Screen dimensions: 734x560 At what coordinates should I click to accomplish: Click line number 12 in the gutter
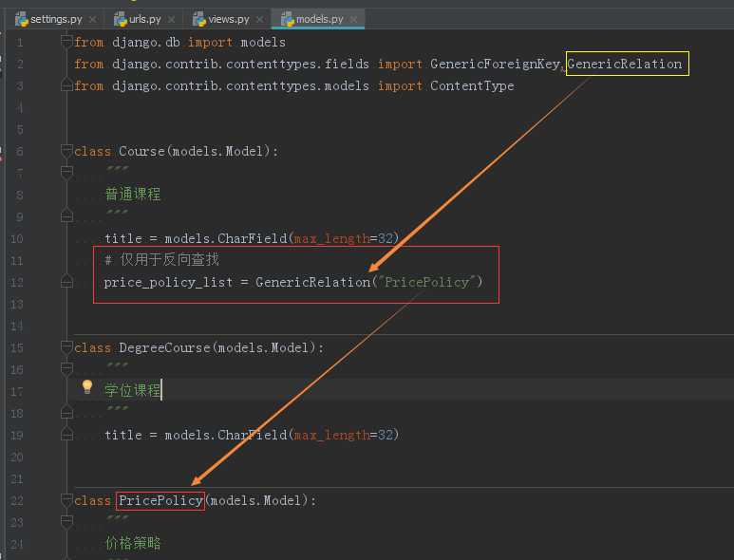pos(17,283)
